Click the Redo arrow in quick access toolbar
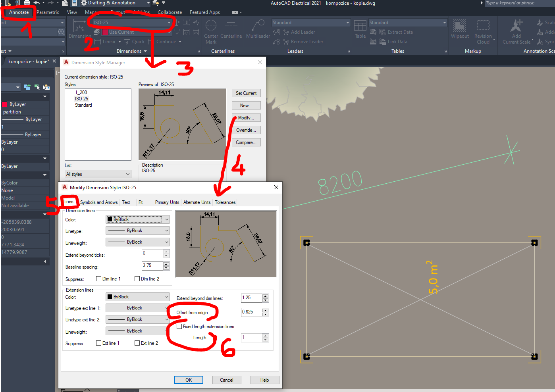Viewport: 555px width, 392px height. coord(50,3)
